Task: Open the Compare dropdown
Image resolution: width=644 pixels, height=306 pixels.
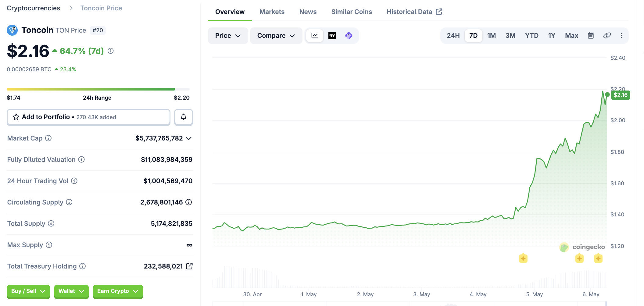Action: pyautogui.click(x=276, y=36)
